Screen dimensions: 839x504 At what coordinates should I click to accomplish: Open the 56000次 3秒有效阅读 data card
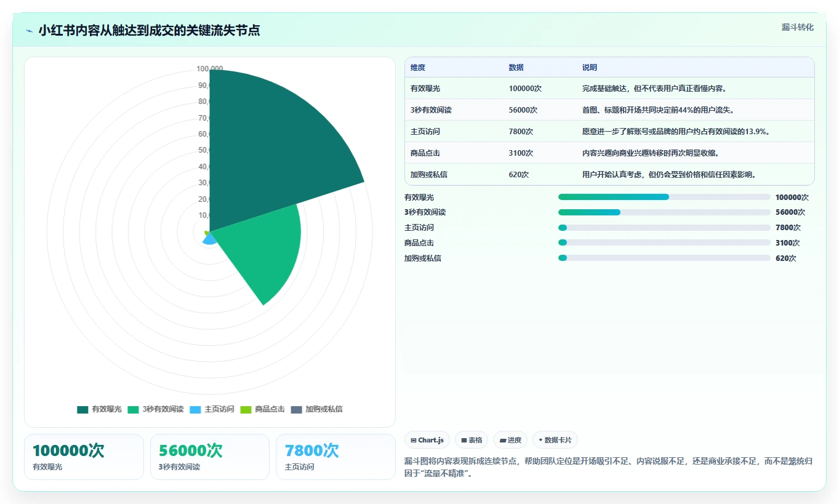(x=210, y=457)
